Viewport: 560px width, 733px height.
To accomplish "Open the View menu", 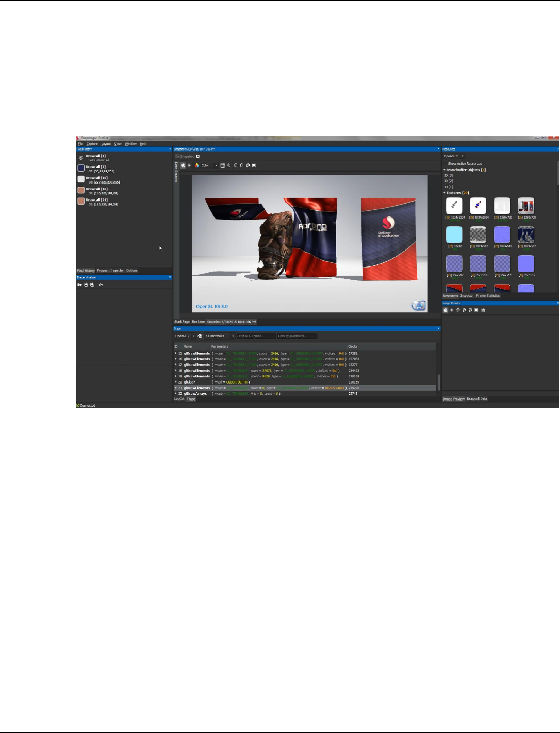I will coord(118,144).
